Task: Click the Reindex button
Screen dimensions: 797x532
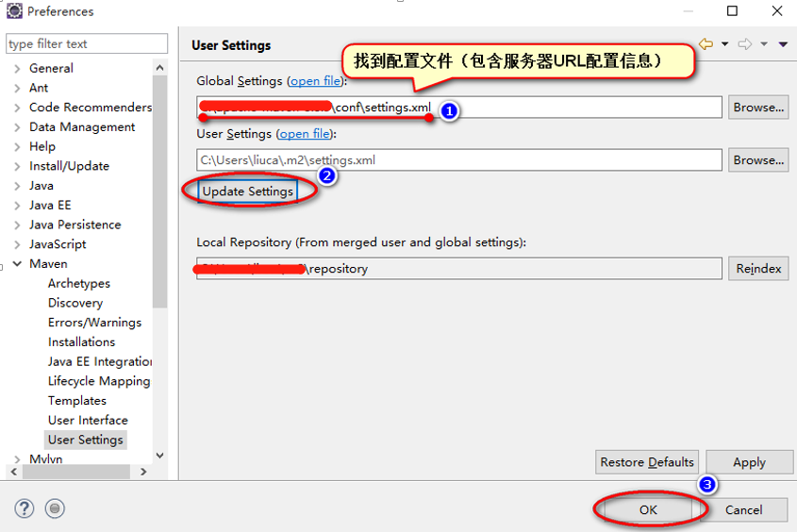Action: (758, 269)
